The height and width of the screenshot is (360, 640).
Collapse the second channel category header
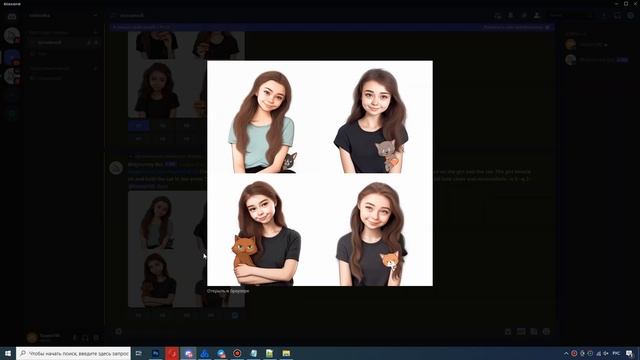pyautogui.click(x=49, y=69)
